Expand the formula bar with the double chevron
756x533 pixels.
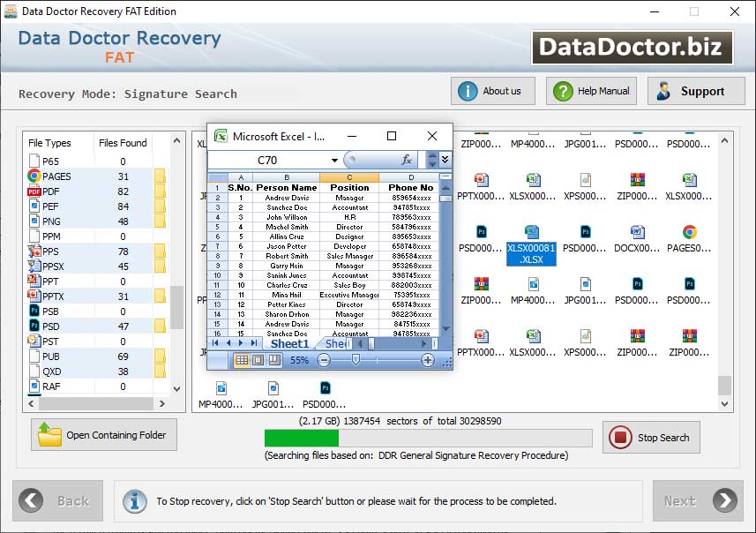pos(445,159)
